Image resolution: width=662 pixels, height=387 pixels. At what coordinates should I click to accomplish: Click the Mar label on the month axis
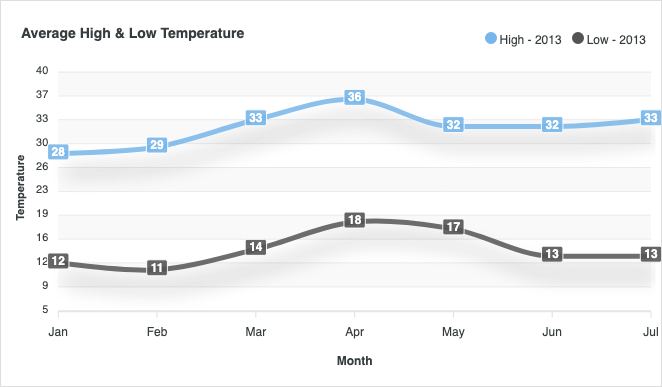pyautogui.click(x=256, y=332)
